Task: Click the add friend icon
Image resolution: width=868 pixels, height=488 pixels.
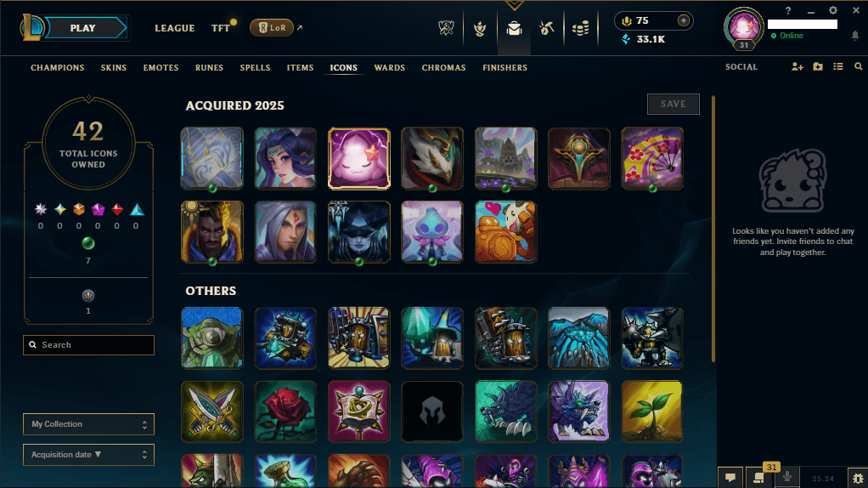Action: [x=798, y=67]
